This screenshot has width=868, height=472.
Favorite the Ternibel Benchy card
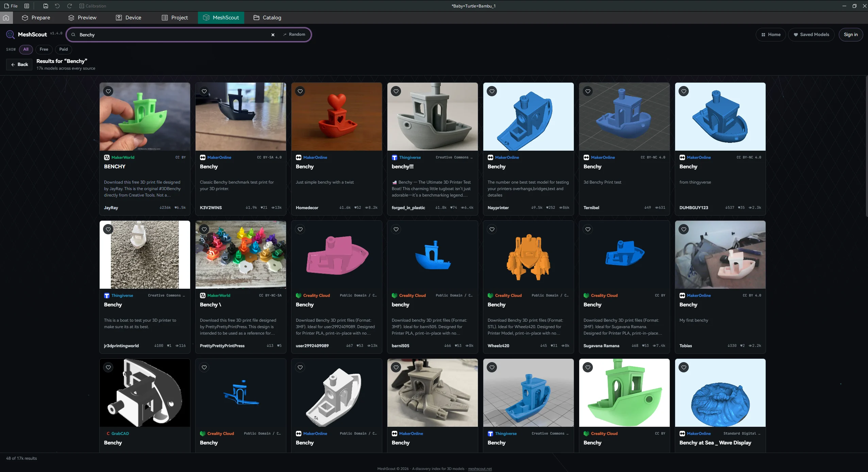(x=588, y=91)
